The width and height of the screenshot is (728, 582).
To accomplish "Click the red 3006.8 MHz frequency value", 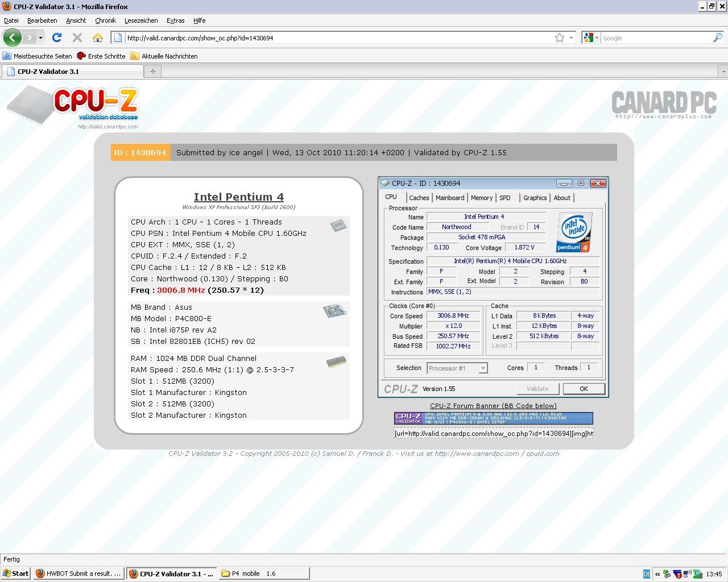I will 181,290.
